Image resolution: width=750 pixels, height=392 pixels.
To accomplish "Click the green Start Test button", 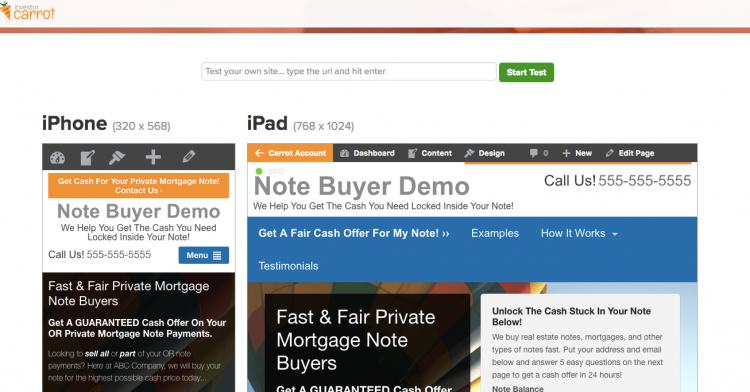I will point(526,72).
